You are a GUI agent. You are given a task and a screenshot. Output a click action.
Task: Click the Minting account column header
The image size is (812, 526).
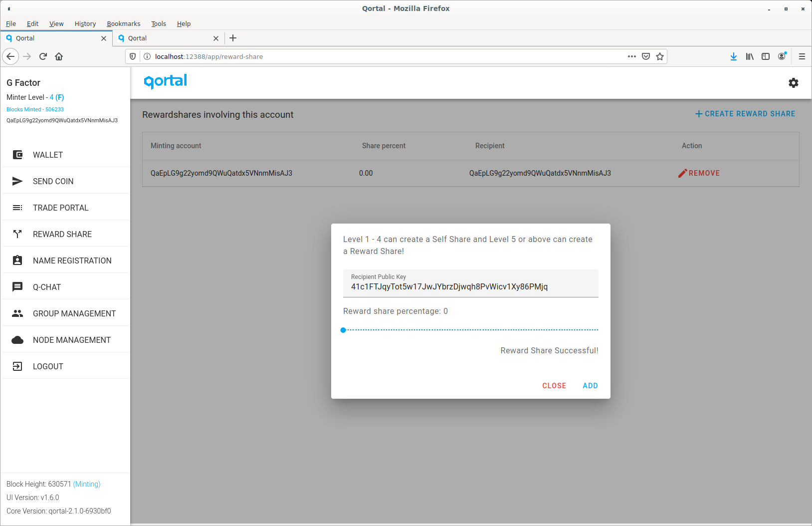(176, 146)
